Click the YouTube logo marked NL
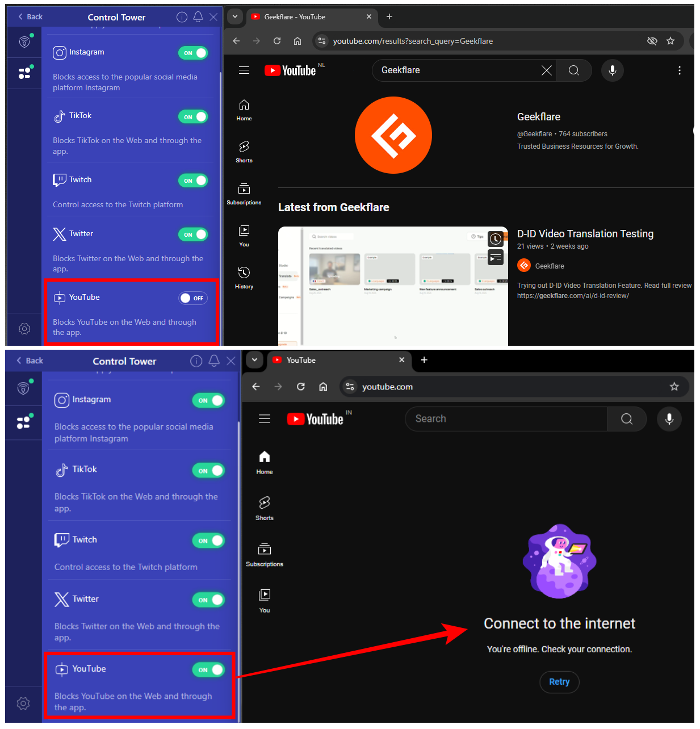The image size is (700, 729). [x=290, y=70]
